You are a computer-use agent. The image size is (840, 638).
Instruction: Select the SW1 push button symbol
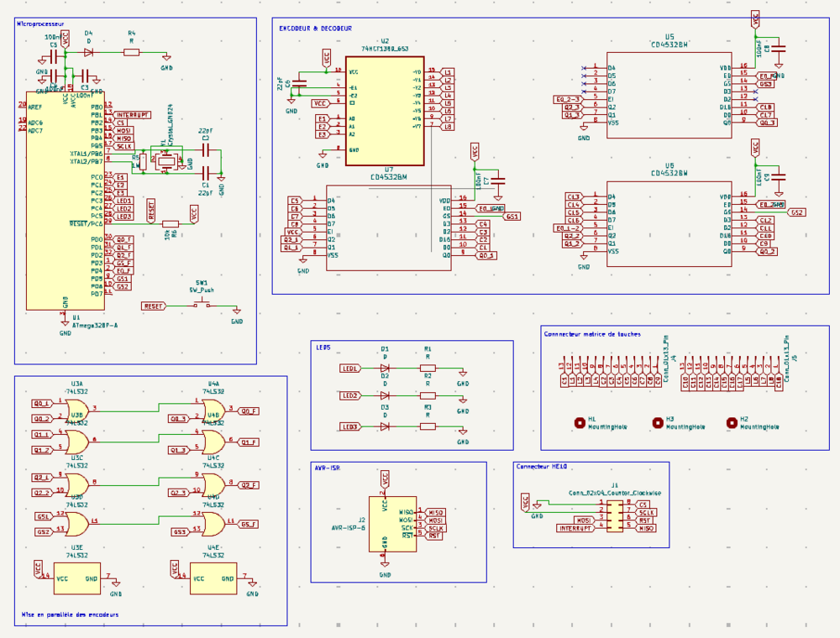pos(202,305)
